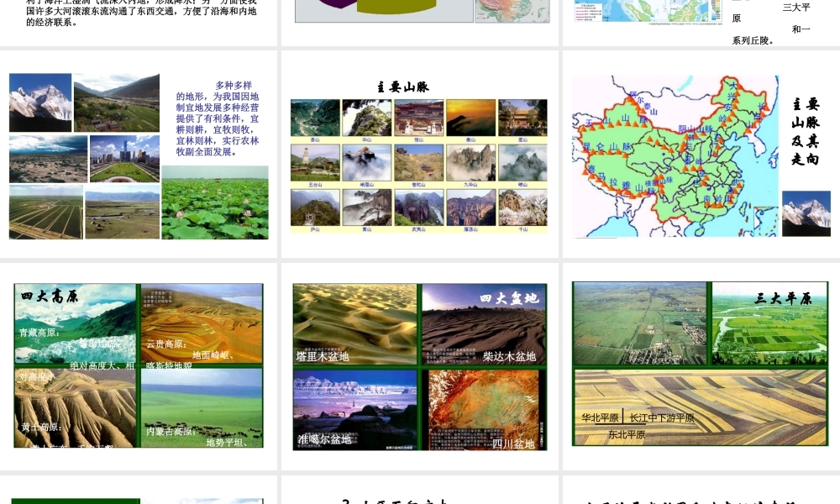Select the 多种多样的地形 paragraph text
The image size is (840, 504).
(218, 118)
